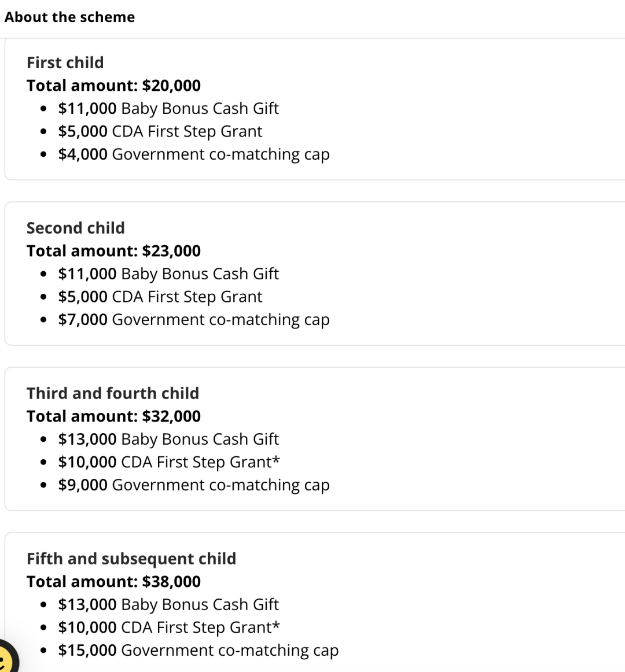The height and width of the screenshot is (672, 625).
Task: Click the $7,000 Government co-matching cap item
Action: pyautogui.click(x=194, y=320)
